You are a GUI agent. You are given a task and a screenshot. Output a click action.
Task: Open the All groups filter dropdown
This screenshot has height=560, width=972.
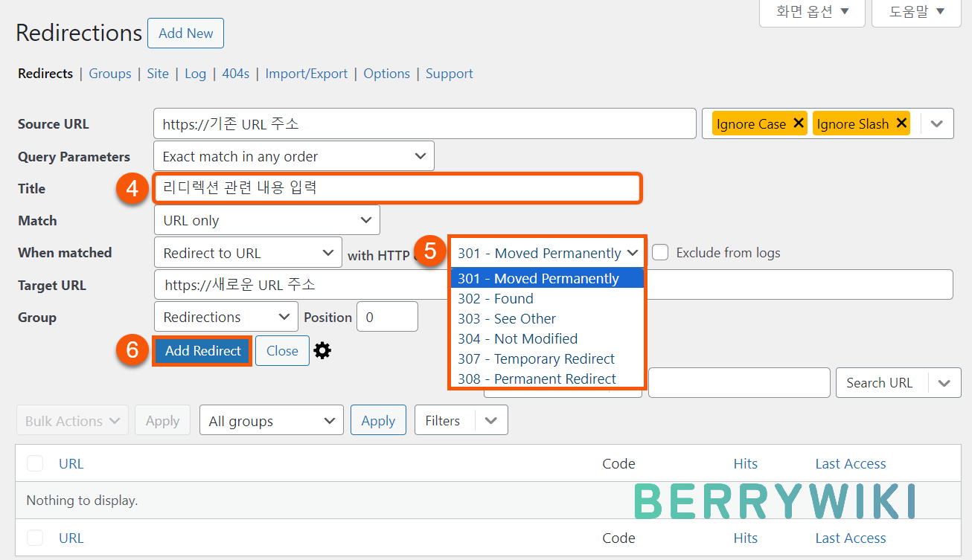pyautogui.click(x=272, y=421)
